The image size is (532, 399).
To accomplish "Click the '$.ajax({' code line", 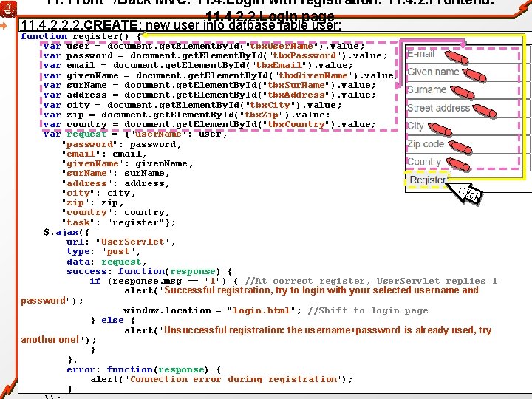I will point(66,233).
